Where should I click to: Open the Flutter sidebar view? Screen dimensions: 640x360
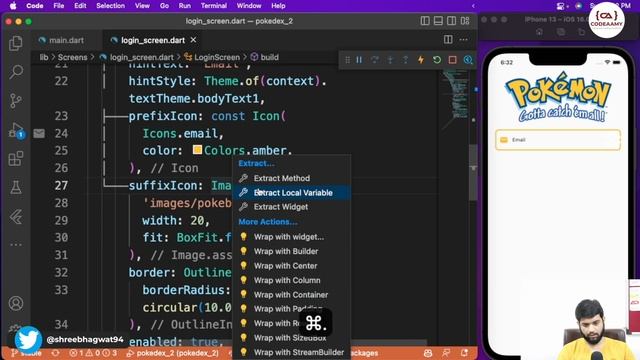16,217
